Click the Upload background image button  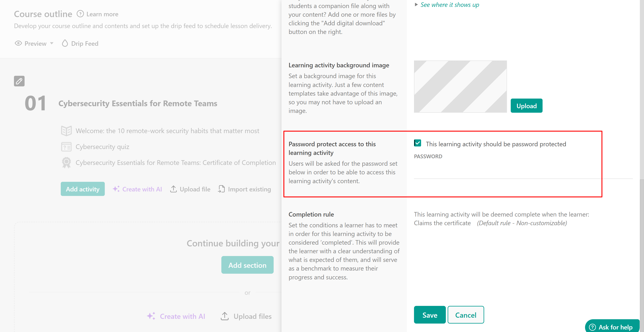[x=526, y=106]
